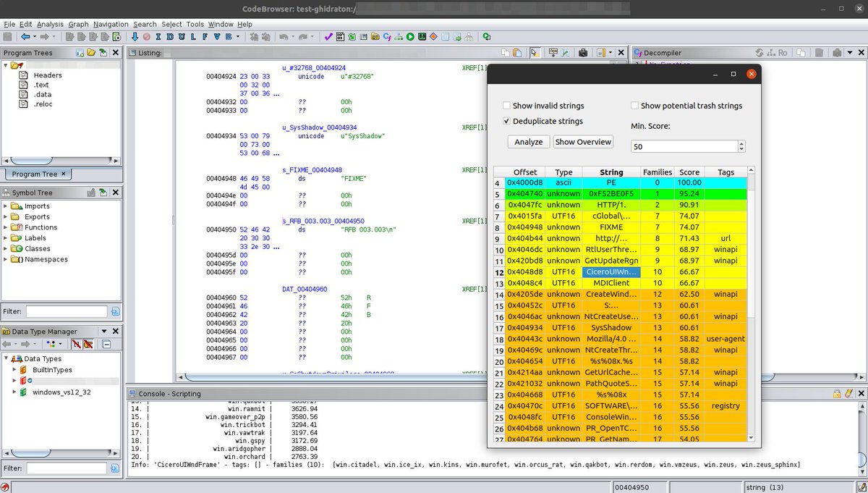
Task: Click the Redo toolbar icon
Action: (x=303, y=36)
